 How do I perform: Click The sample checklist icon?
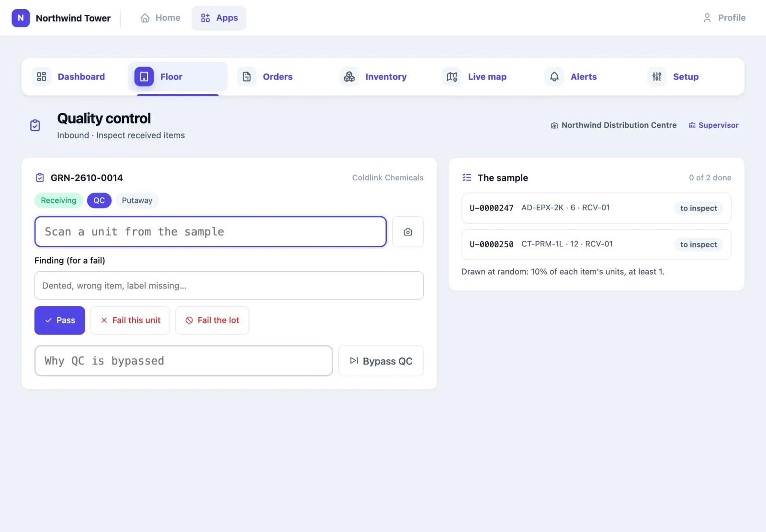[467, 177]
